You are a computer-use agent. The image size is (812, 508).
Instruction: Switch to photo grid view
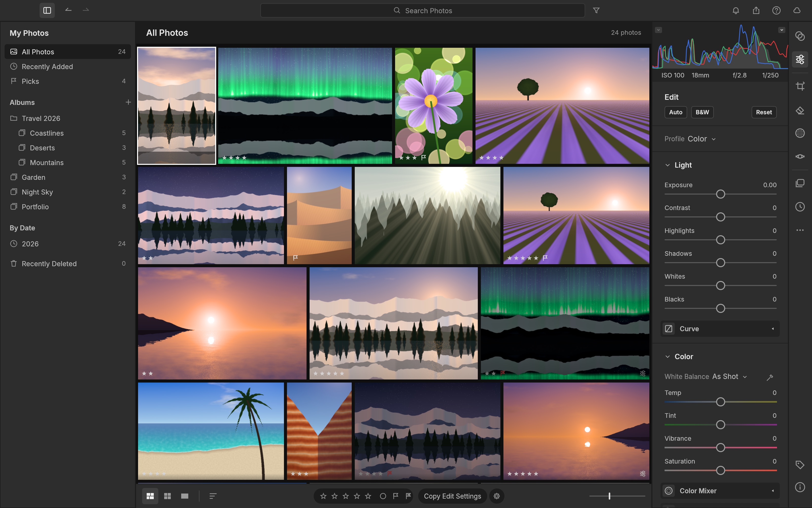[x=150, y=496]
